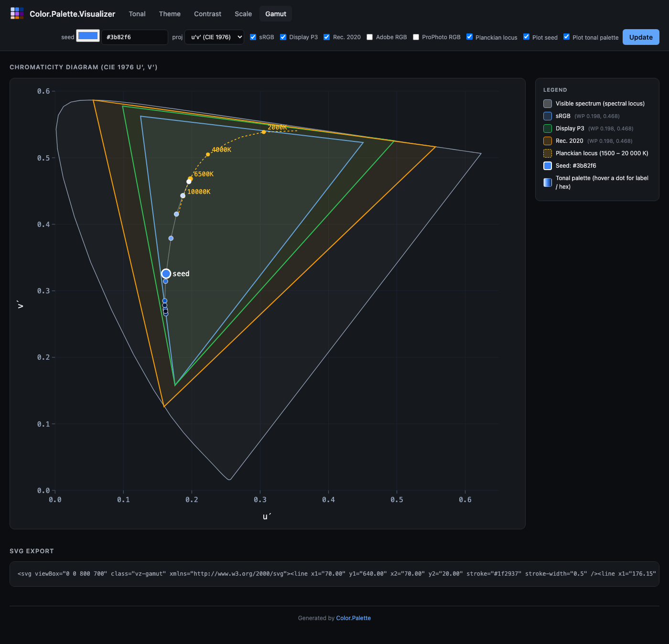Image resolution: width=669 pixels, height=644 pixels.
Task: Click the sRGB legend swatch icon
Action: click(548, 116)
